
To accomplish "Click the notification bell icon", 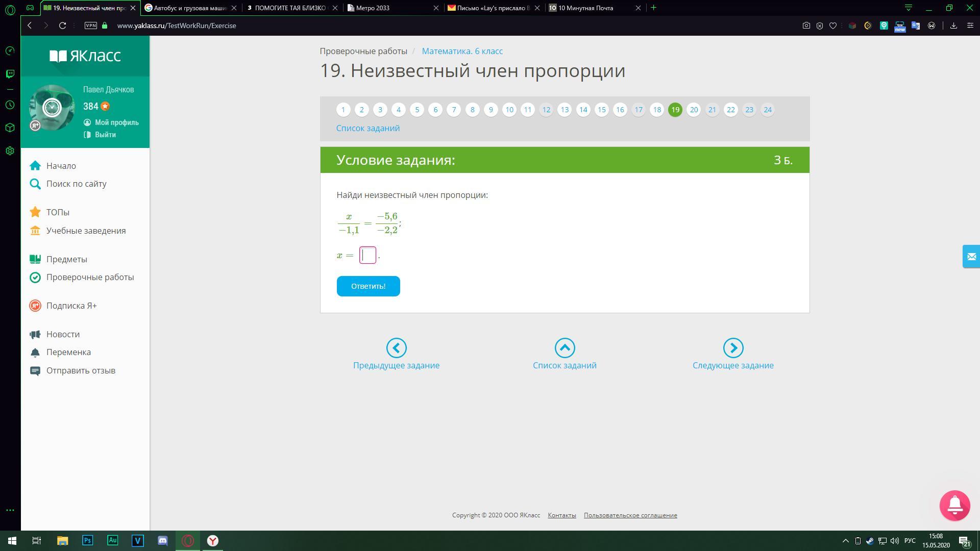I will pyautogui.click(x=954, y=505).
